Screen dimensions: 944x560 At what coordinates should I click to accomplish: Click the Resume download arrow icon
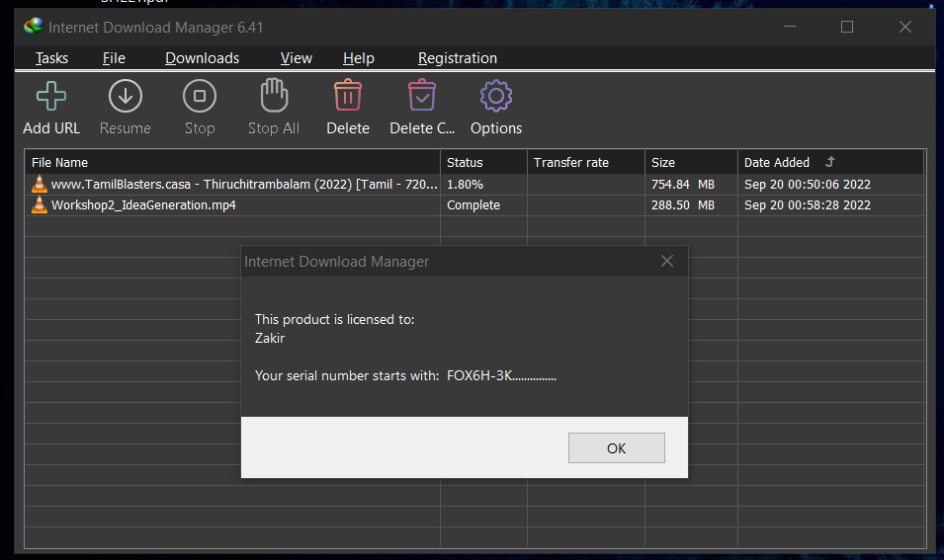click(x=126, y=96)
